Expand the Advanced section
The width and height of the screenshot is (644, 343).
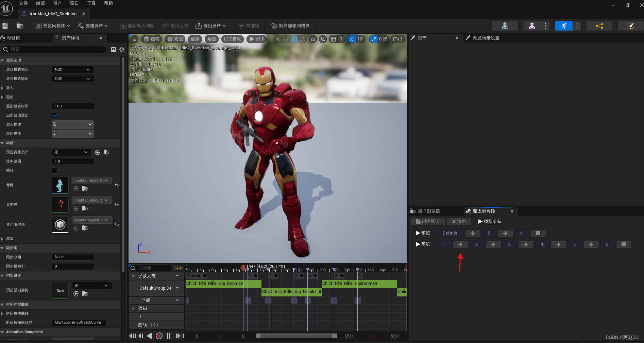2,239
